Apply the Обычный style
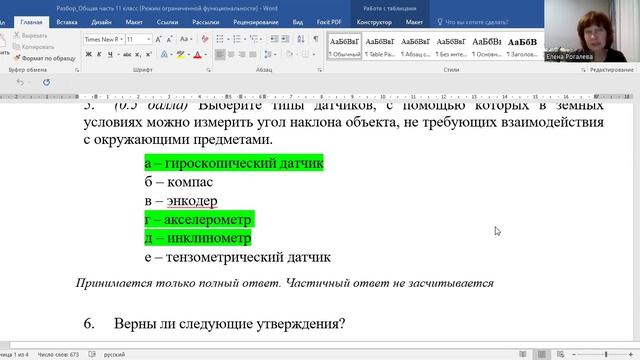640x360 pixels. tap(344, 47)
